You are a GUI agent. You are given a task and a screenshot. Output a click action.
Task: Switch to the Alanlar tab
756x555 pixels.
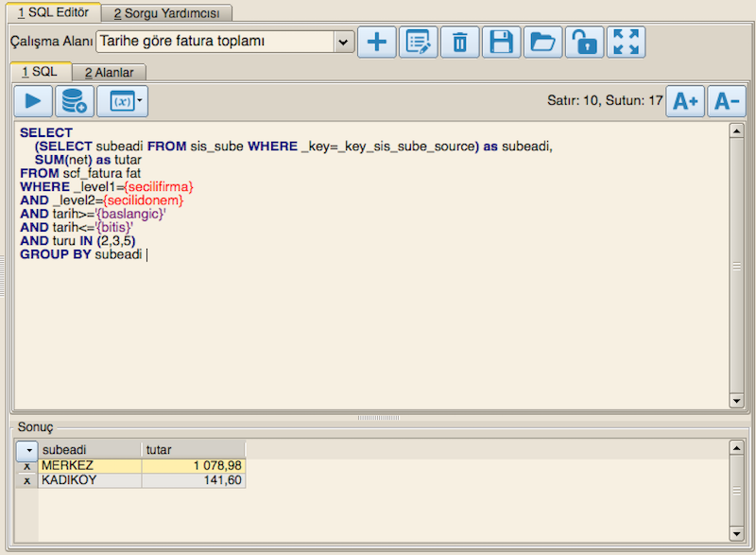[109, 72]
